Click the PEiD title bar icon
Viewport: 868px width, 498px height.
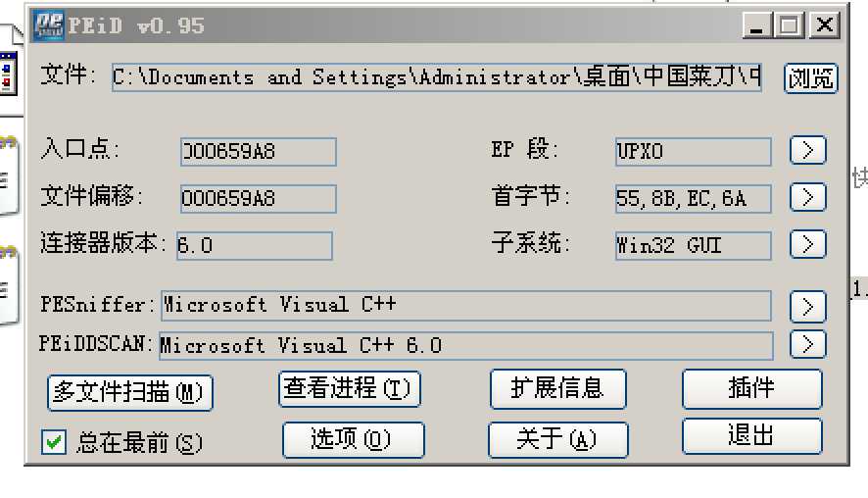[49, 25]
